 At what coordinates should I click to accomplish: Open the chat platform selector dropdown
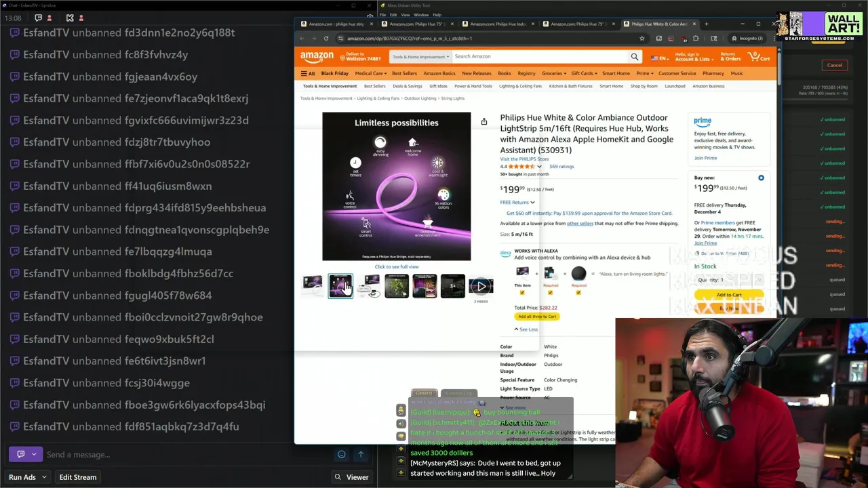(25, 454)
